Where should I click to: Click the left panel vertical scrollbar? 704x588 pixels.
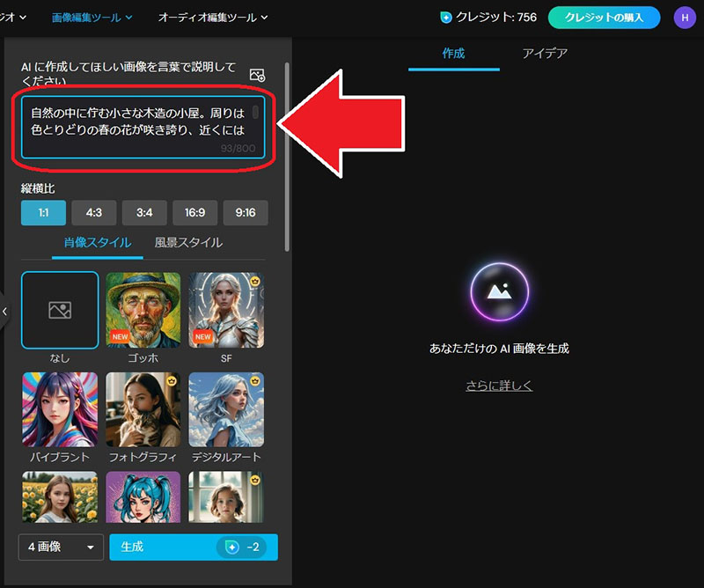(x=287, y=141)
